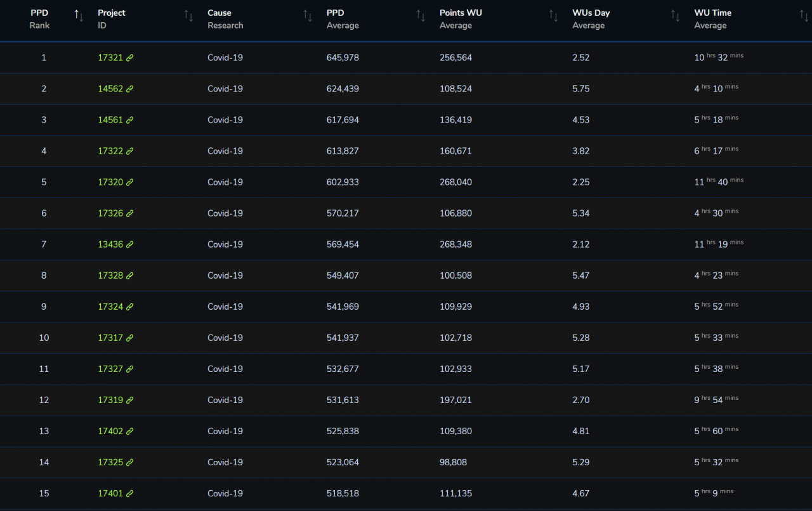
Task: Open project 17325 link
Action: (110, 462)
